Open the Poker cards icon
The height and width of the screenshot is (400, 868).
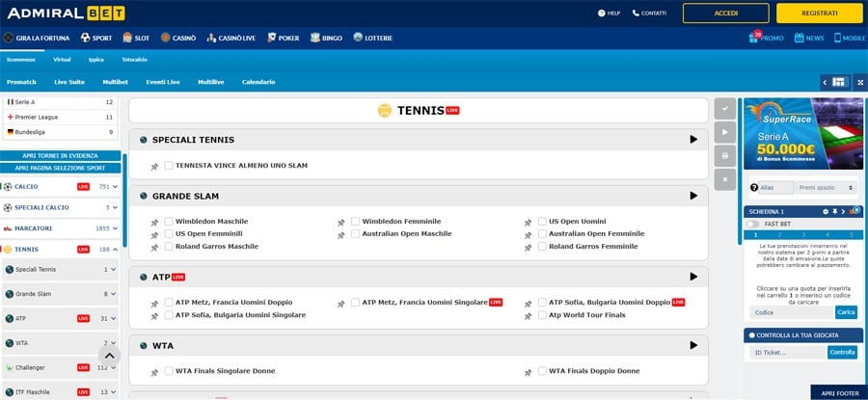(271, 38)
